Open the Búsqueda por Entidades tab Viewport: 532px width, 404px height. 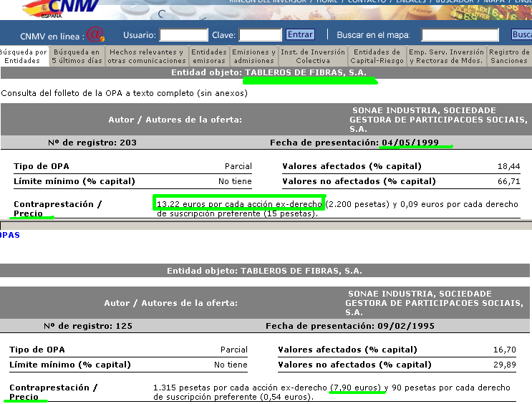point(24,56)
